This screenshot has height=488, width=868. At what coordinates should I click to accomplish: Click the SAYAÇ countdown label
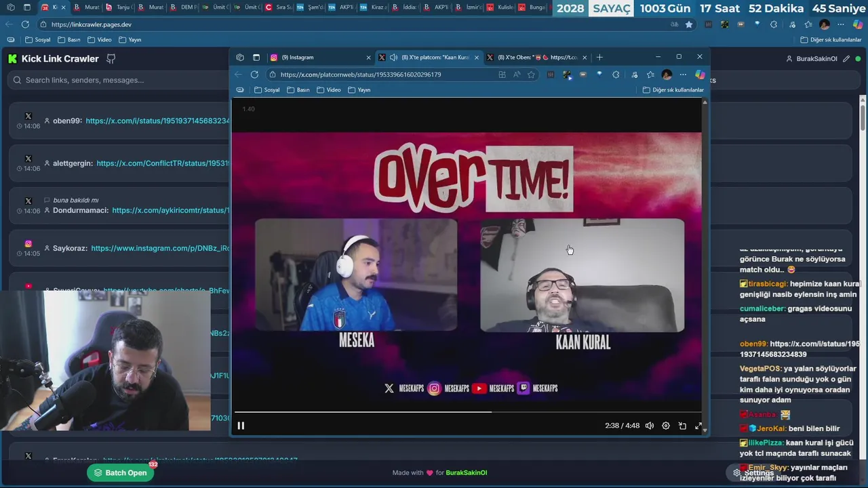(612, 8)
